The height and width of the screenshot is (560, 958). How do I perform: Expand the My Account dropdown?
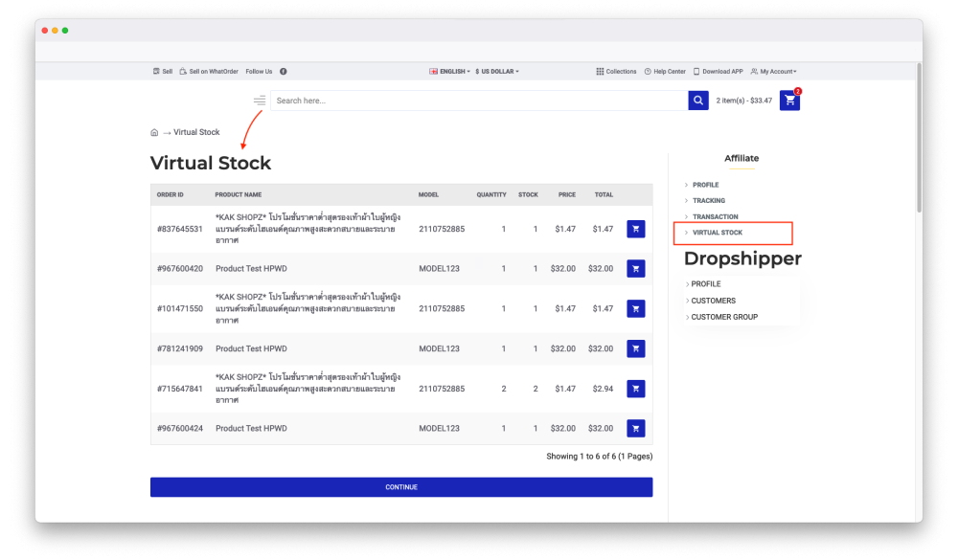point(774,72)
